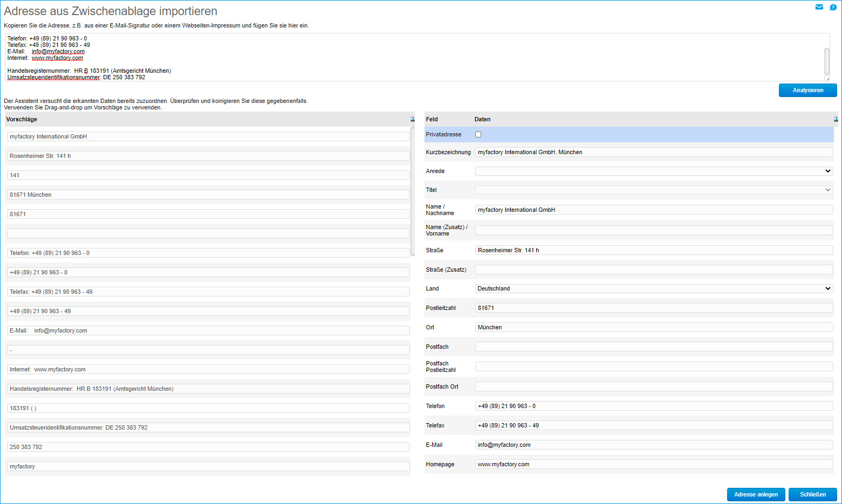This screenshot has height=504, width=842.
Task: Open the Land dropdown showing Deutschland
Action: pyautogui.click(x=654, y=288)
